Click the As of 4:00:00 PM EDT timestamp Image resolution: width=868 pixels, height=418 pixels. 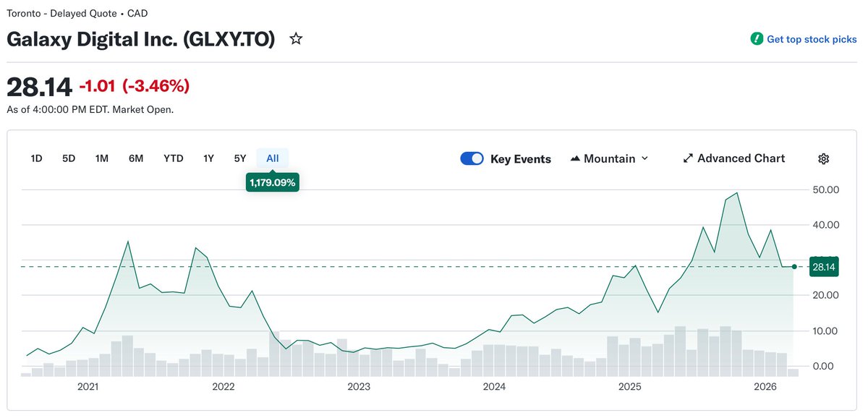[x=90, y=110]
